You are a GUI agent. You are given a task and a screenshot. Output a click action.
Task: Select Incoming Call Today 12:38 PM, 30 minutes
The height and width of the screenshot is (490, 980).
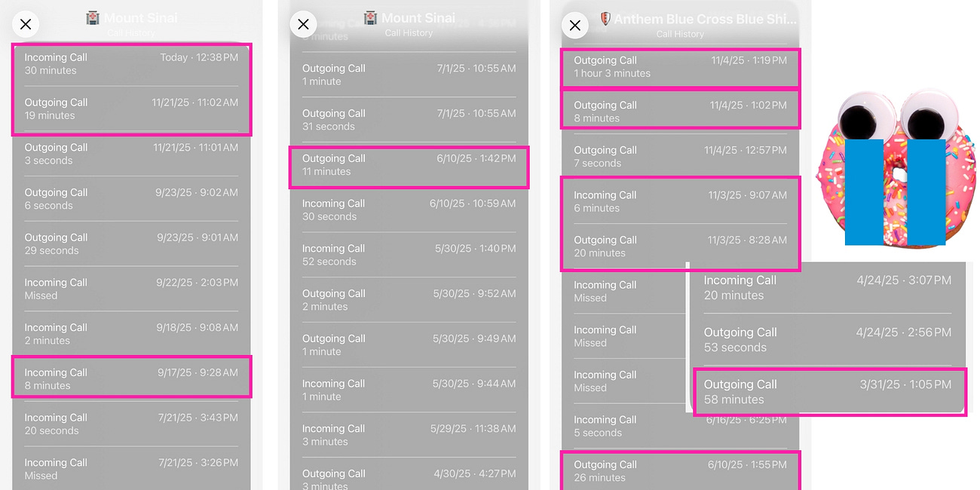coord(131,64)
